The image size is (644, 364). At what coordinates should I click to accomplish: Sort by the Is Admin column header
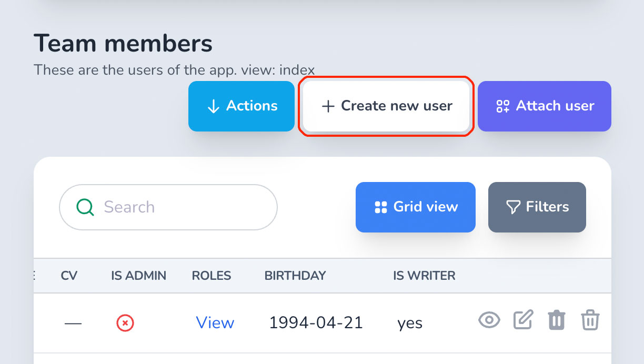click(139, 275)
